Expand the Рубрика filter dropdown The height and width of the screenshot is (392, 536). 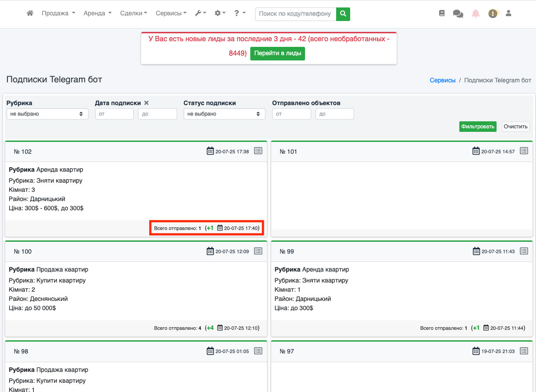[46, 114]
